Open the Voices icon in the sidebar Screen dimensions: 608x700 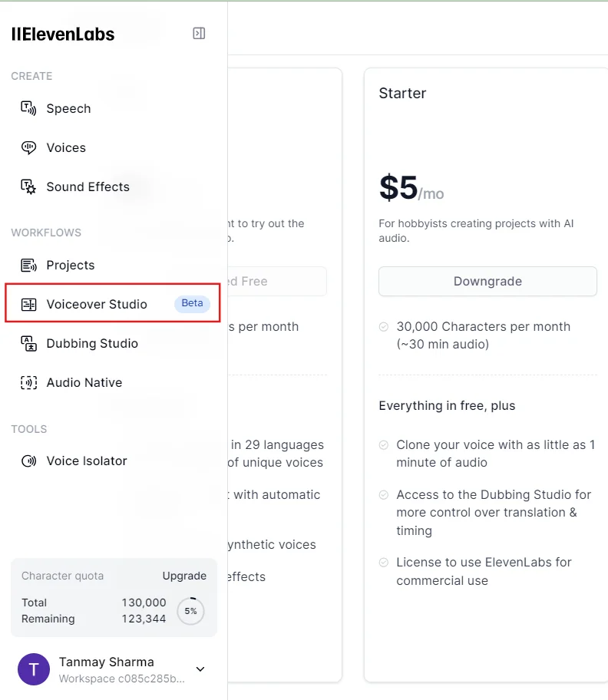(28, 148)
